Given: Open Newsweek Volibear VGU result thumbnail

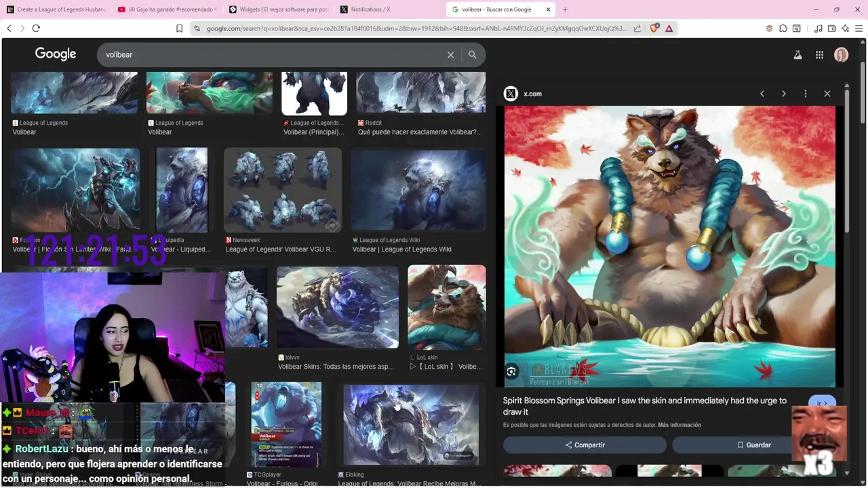Looking at the screenshot, I should [283, 190].
